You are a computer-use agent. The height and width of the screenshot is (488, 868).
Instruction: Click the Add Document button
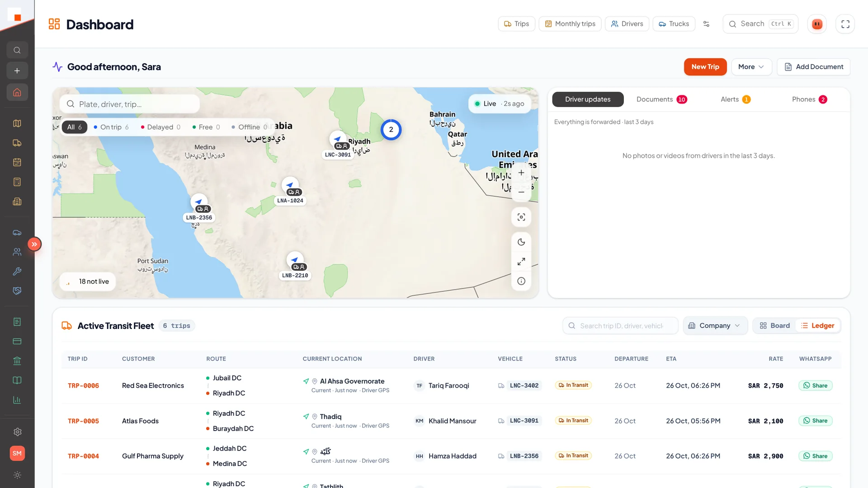[x=813, y=67]
